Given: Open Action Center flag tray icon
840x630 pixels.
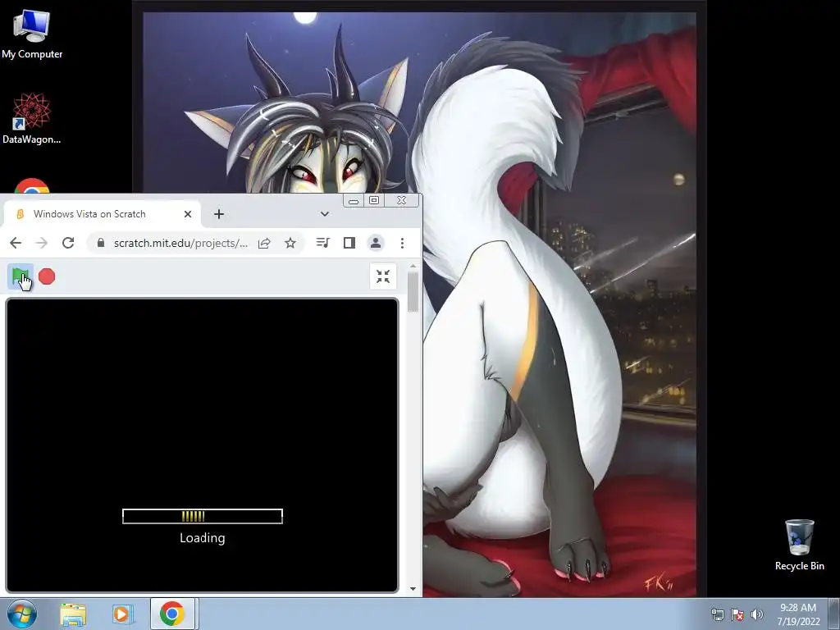Looking at the screenshot, I should [737, 614].
